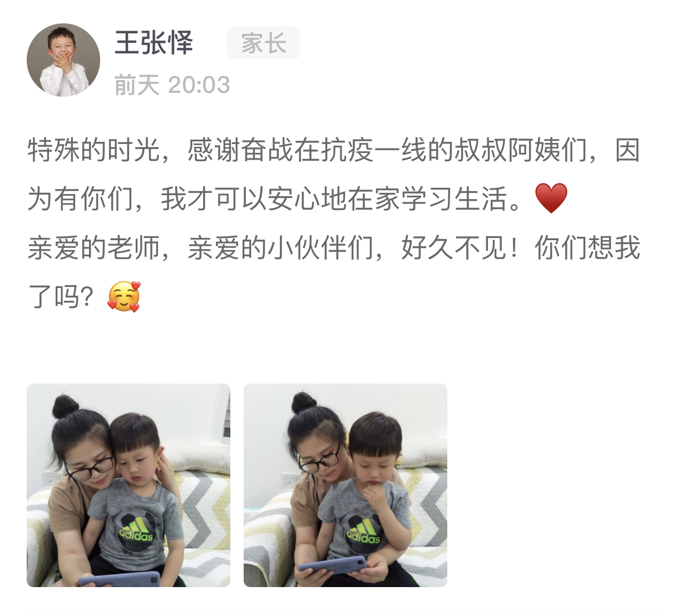Click the phone held in the right photo
Screen dimensions: 691x616
[332, 565]
